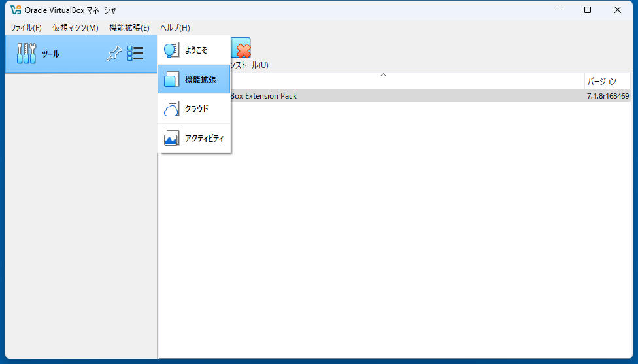
Task: Open the 機能拡張(E) menu in the menu bar
Action: pos(129,27)
